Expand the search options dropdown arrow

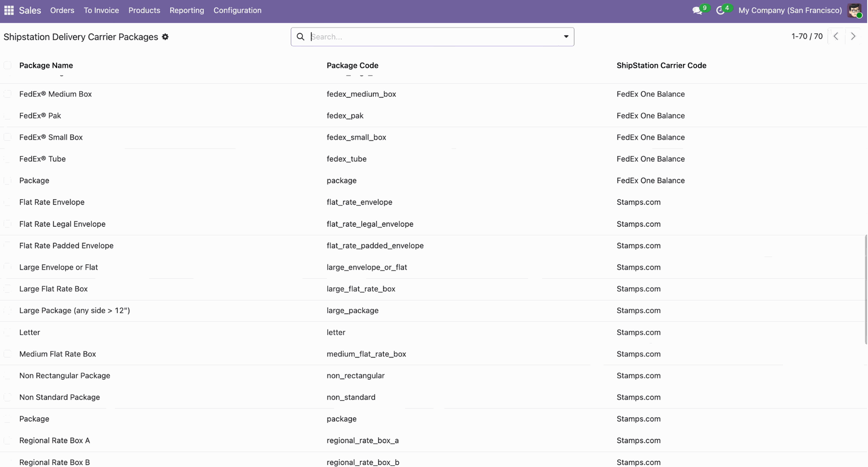pos(566,37)
